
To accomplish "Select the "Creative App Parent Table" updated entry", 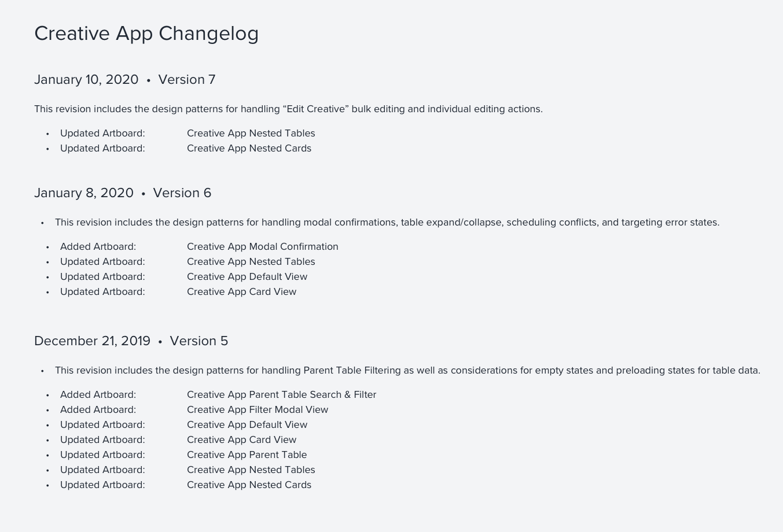I will pyautogui.click(x=247, y=455).
